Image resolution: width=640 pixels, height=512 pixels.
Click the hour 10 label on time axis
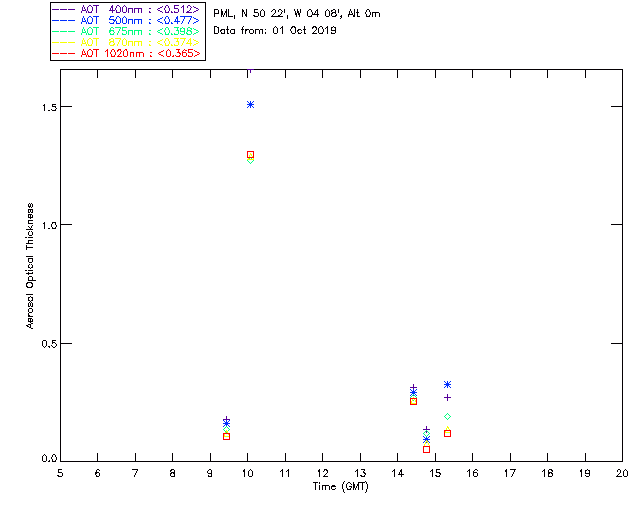[247, 473]
